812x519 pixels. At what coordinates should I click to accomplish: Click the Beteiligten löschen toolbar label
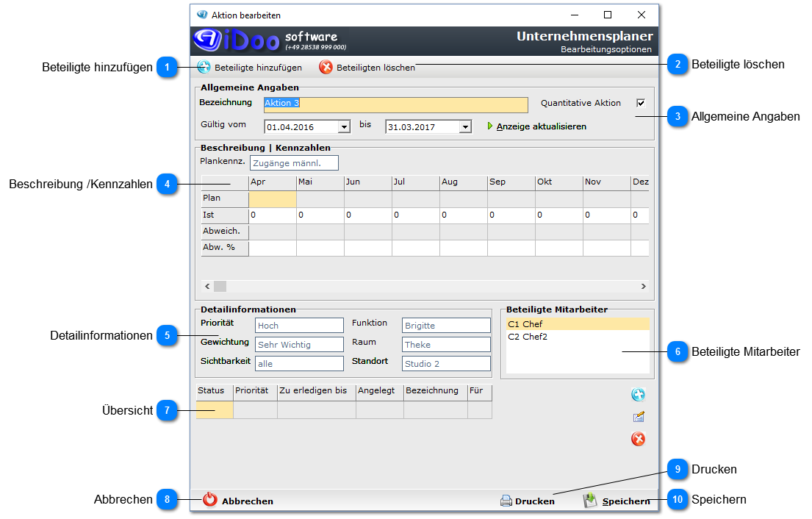coord(376,68)
